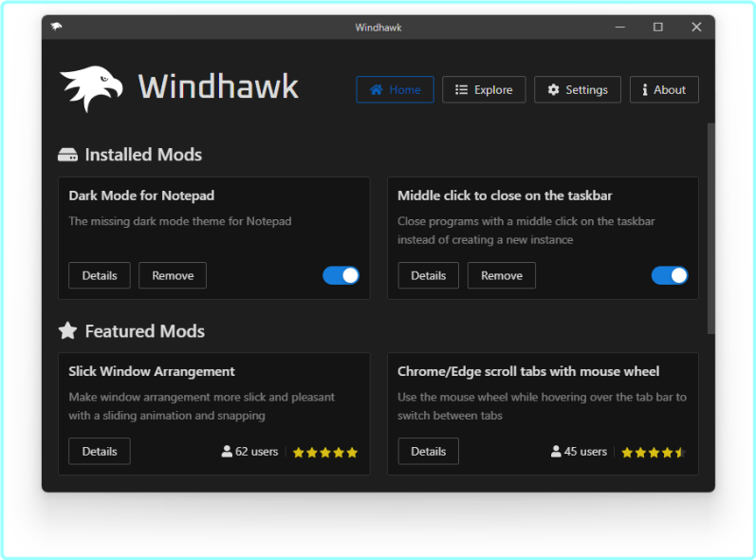This screenshot has height=560, width=756.
Task: Toggle off Middle click to close mod
Action: (x=670, y=275)
